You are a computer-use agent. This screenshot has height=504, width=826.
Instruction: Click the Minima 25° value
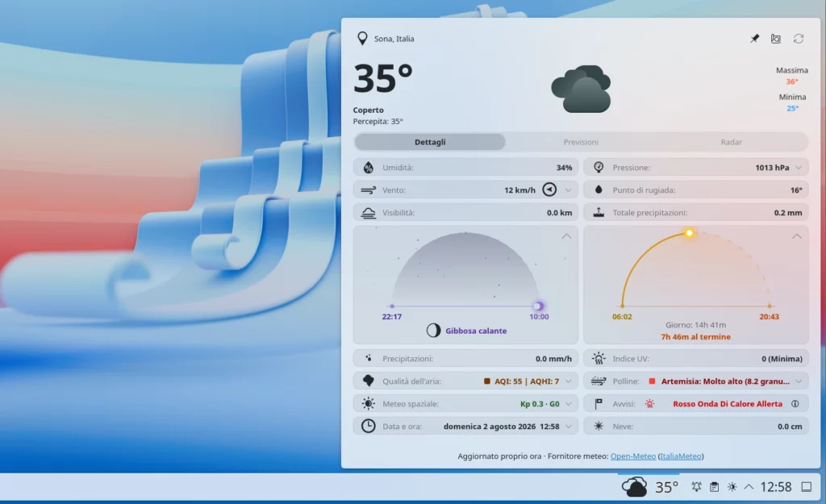point(792,109)
